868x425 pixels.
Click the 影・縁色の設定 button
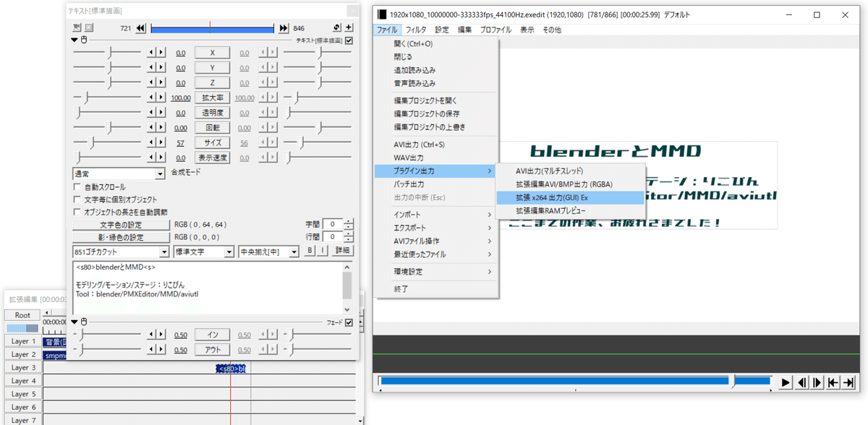point(121,237)
